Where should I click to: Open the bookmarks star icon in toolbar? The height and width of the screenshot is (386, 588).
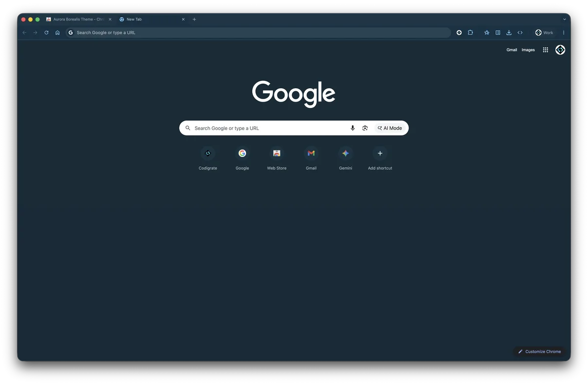coord(487,33)
